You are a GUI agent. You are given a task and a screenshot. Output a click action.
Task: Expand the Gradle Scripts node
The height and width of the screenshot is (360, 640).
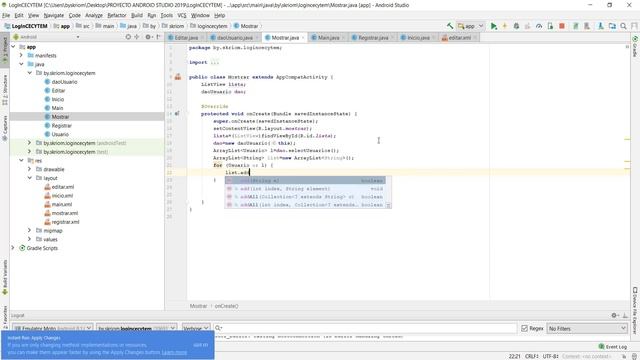13,248
